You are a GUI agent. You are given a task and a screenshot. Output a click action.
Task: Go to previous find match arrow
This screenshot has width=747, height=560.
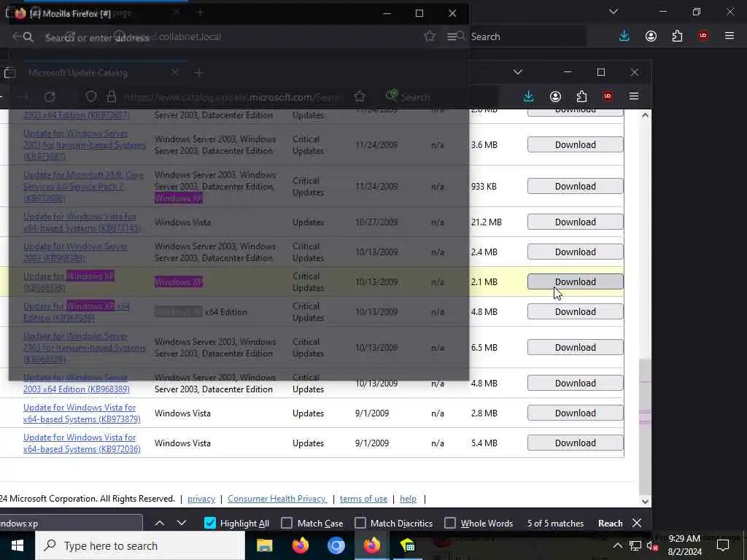point(160,523)
